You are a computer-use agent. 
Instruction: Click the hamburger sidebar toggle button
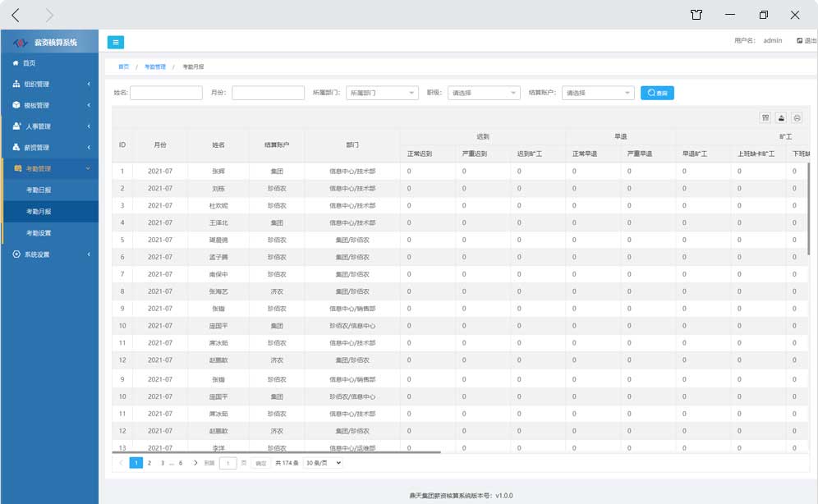click(116, 42)
